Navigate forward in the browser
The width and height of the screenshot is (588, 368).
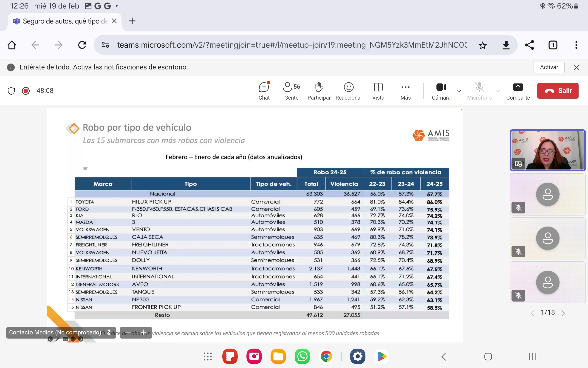(59, 45)
